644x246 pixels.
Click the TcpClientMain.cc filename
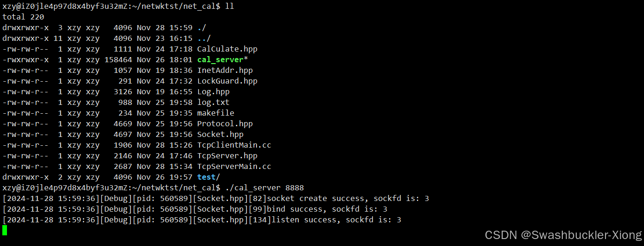point(234,145)
